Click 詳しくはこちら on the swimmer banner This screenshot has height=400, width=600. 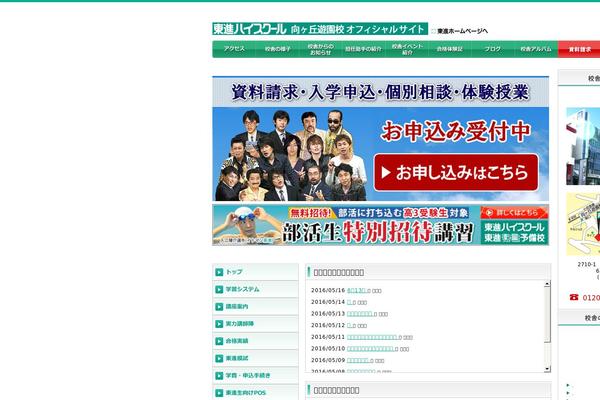click(514, 212)
